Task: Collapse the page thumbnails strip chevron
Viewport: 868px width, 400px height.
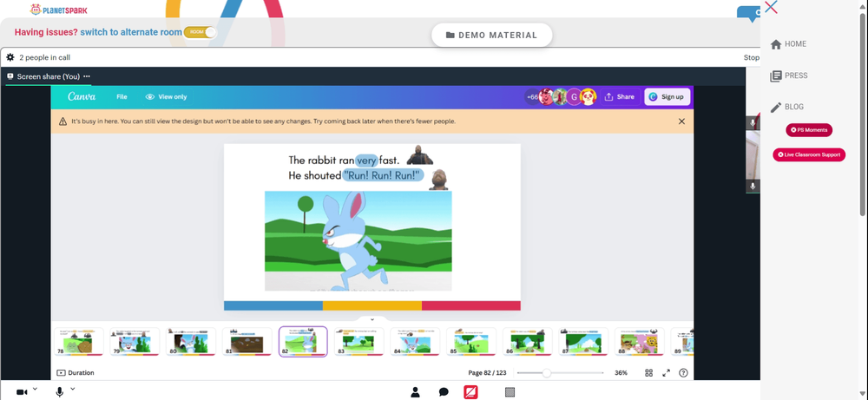Action: [x=372, y=319]
